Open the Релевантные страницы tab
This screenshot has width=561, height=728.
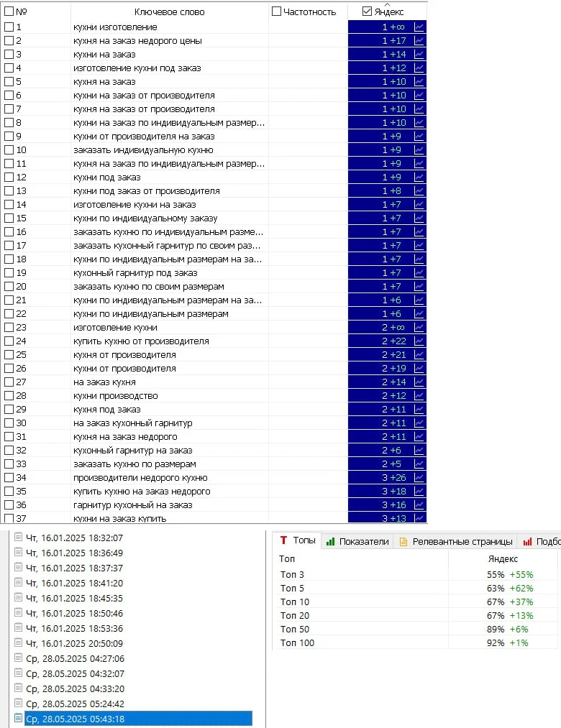click(456, 541)
